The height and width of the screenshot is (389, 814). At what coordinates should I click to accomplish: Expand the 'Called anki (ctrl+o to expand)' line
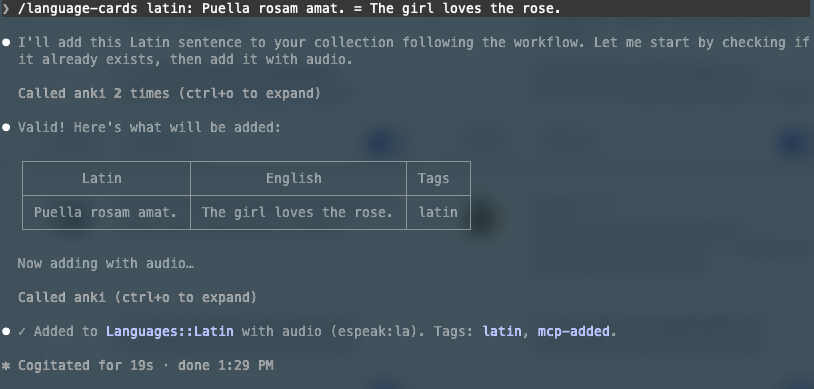point(138,298)
